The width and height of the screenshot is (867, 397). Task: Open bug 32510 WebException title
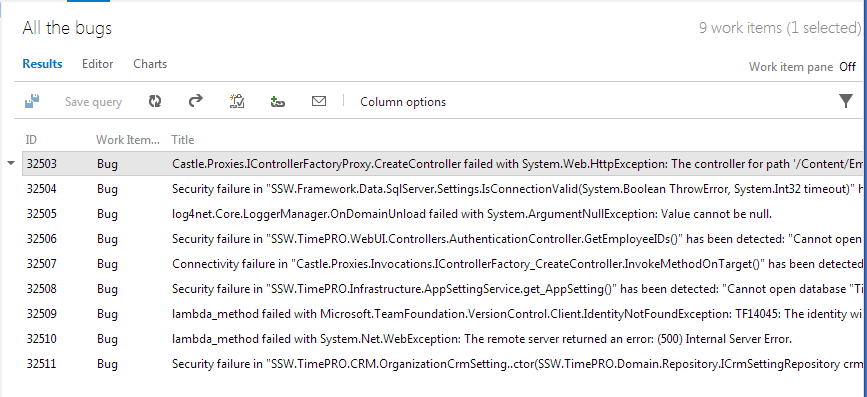pos(482,339)
